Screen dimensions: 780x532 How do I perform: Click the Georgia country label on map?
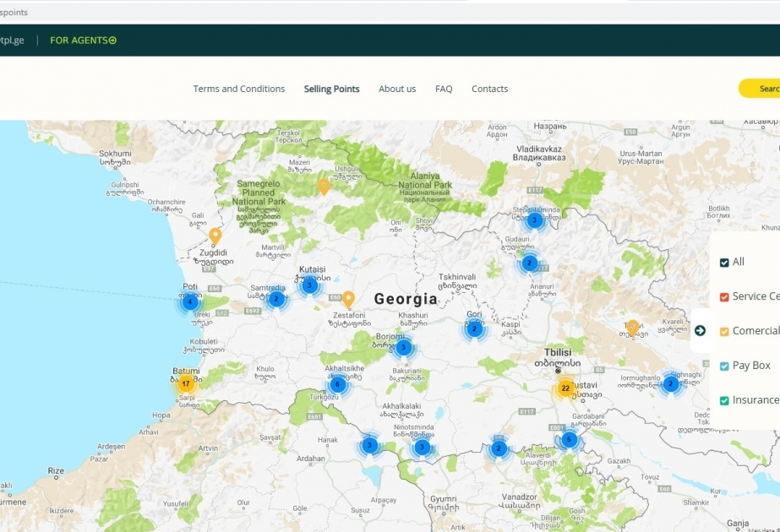coord(406,299)
